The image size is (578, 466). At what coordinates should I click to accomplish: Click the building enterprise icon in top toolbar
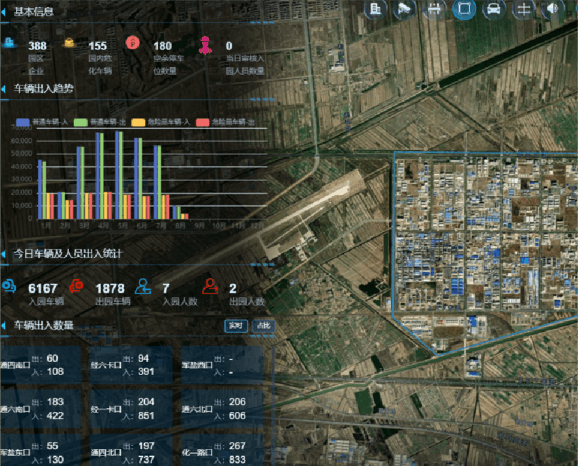pos(375,8)
